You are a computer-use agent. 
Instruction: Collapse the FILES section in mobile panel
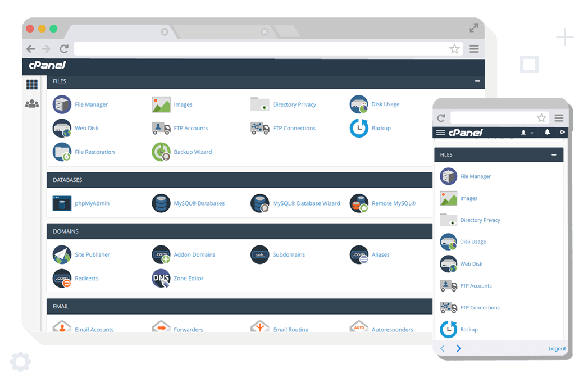click(x=554, y=155)
